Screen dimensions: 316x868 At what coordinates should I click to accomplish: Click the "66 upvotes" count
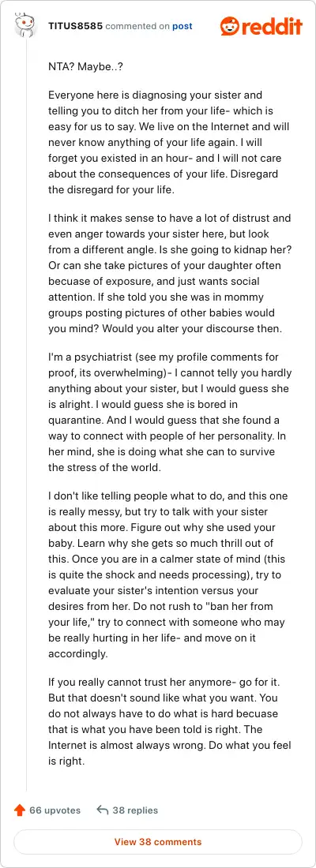pos(55,810)
